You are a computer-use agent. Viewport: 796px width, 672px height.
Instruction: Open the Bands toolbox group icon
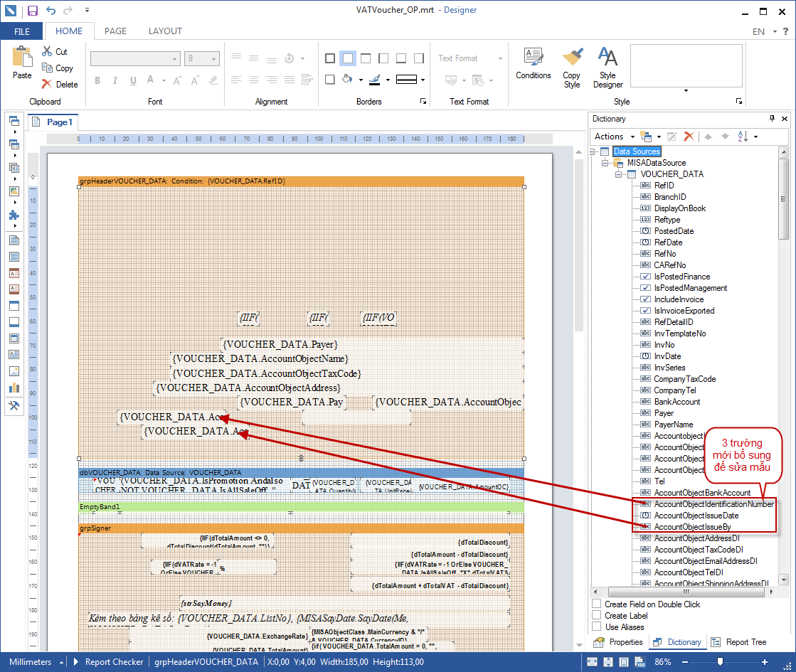pos(14,121)
